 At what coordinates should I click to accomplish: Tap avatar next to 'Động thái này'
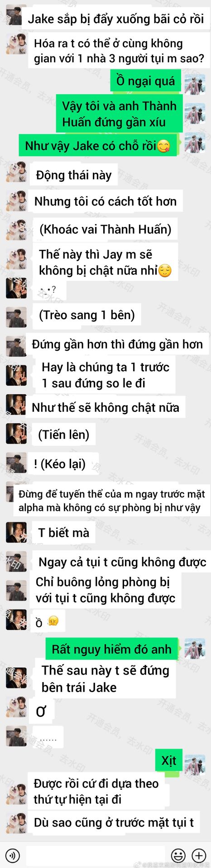pos(16,173)
